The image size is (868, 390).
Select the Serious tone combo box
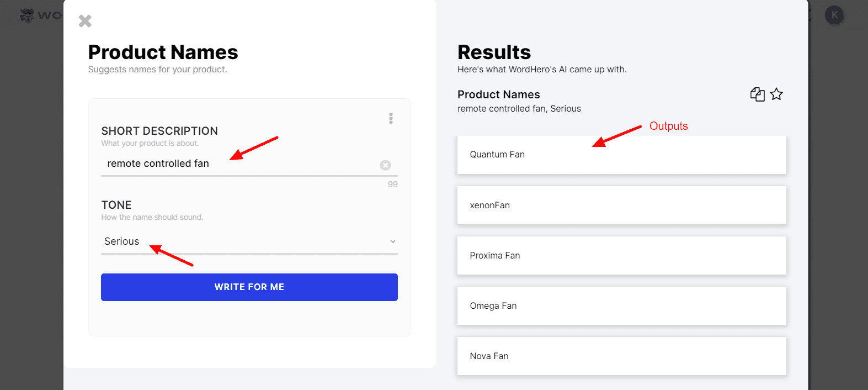coord(249,241)
